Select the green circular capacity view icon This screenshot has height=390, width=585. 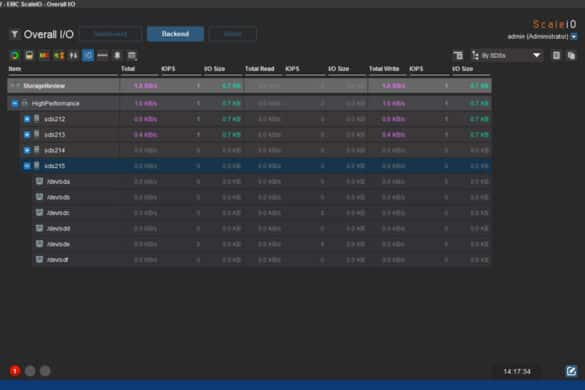pos(15,56)
